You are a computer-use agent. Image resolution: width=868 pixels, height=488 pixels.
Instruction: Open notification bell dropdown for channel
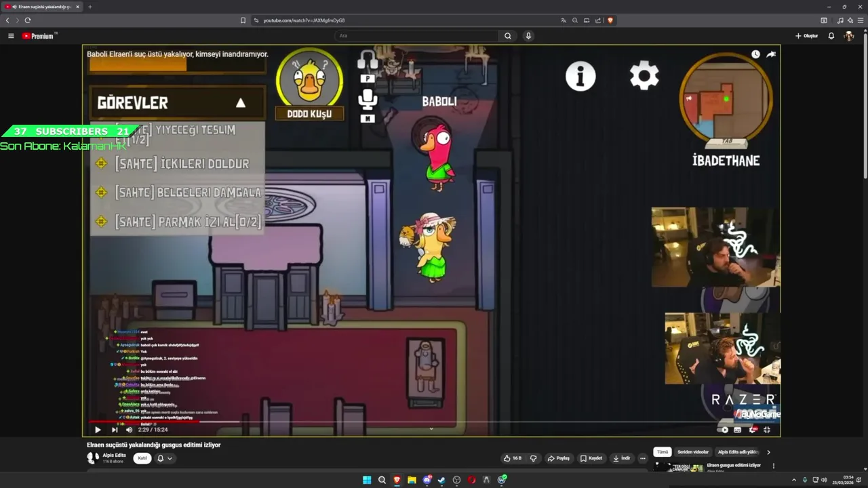tap(165, 458)
